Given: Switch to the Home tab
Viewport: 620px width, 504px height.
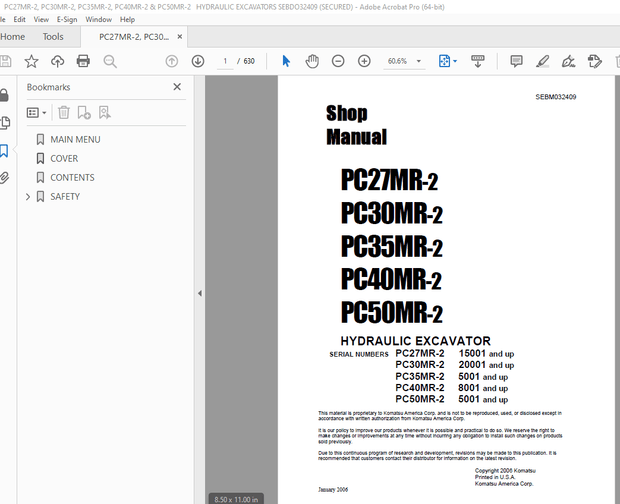Looking at the screenshot, I should [x=13, y=37].
